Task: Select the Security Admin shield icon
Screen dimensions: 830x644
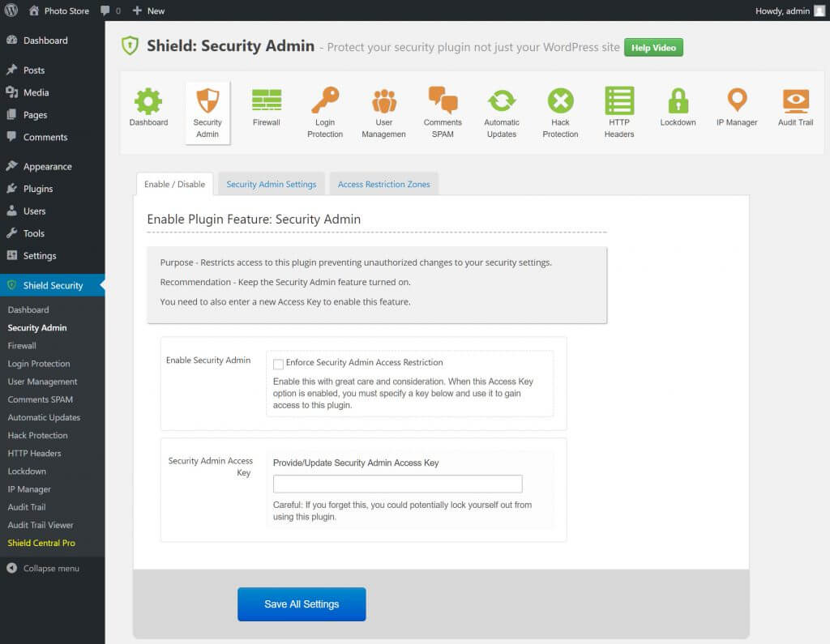Action: click(x=207, y=100)
